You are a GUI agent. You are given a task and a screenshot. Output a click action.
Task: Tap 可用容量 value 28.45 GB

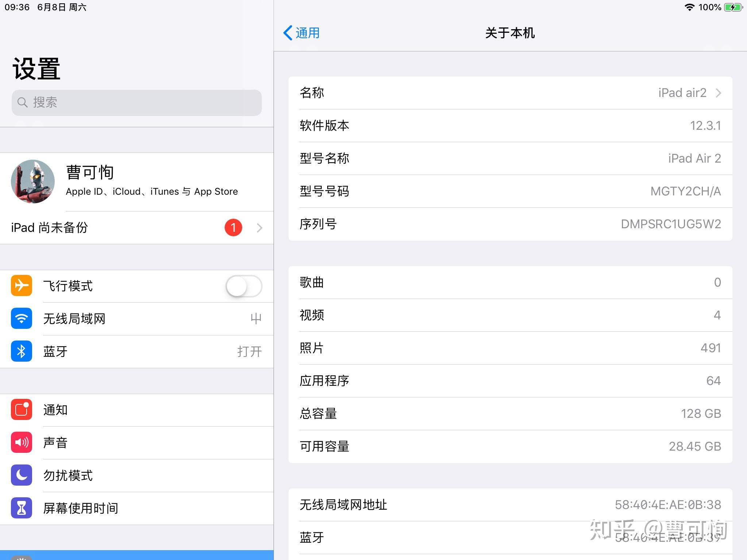click(x=695, y=446)
